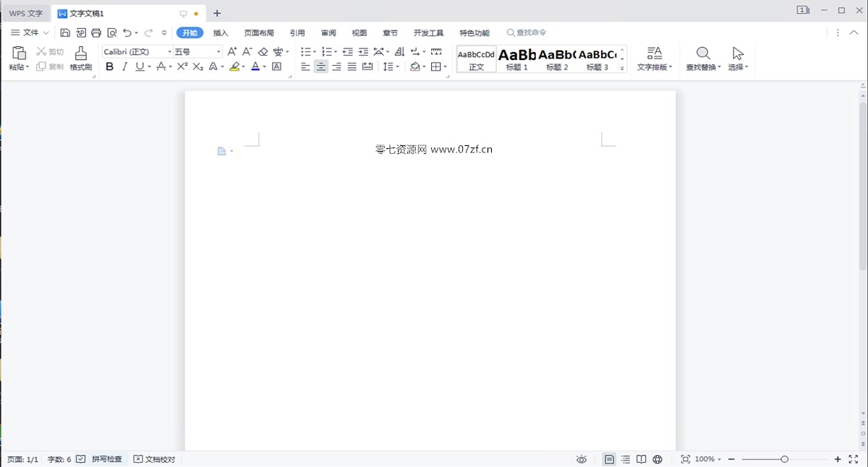The image size is (868, 467).
Task: Open Find and Replace (查找替换) magnifier
Action: (702, 53)
